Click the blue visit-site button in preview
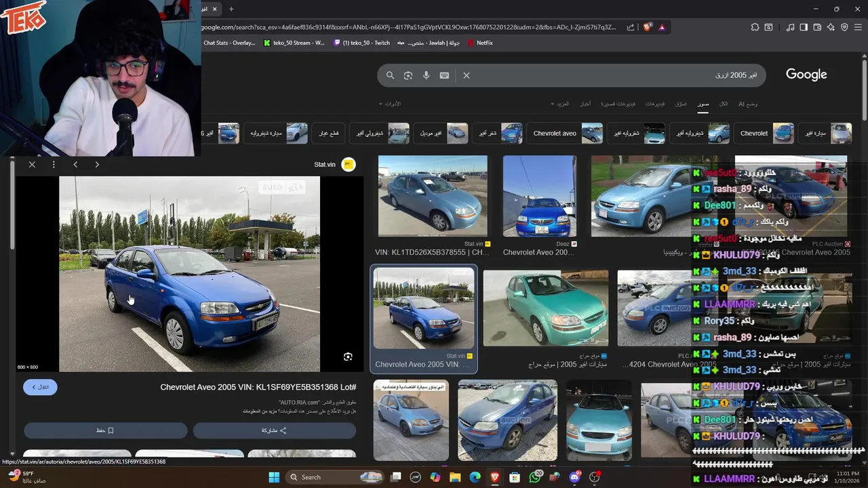868x488 pixels. 40,387
